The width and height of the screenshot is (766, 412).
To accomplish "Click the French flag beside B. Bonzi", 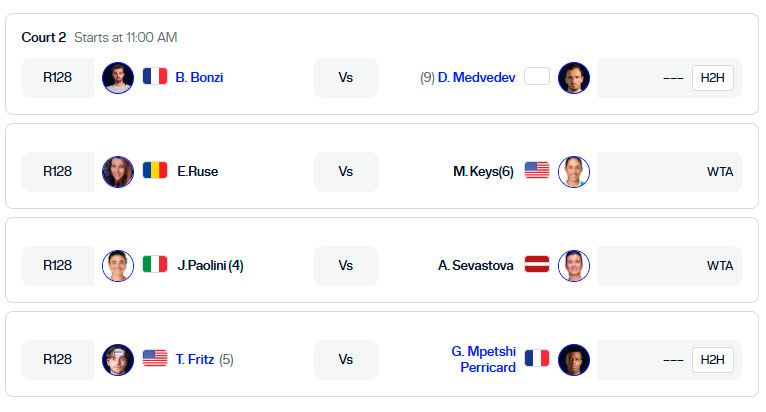I will tap(155, 76).
